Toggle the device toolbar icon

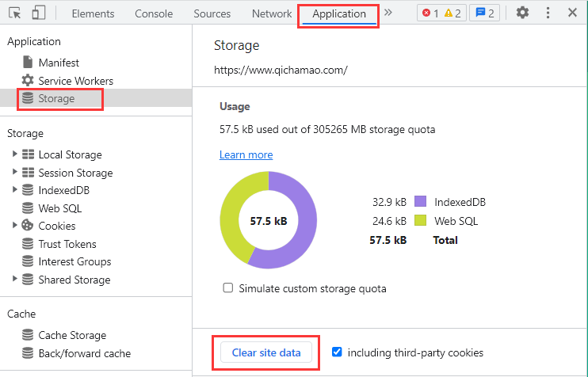[39, 13]
